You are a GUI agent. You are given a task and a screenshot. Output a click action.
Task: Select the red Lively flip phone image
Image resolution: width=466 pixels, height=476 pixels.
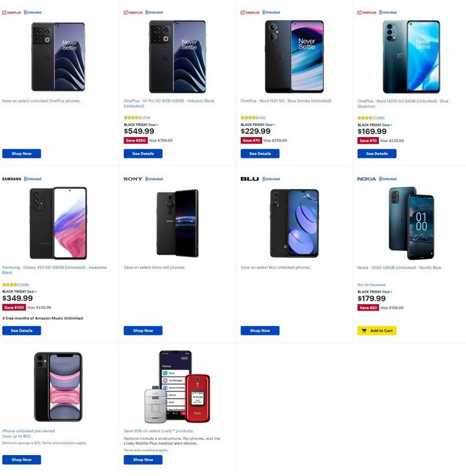(198, 399)
